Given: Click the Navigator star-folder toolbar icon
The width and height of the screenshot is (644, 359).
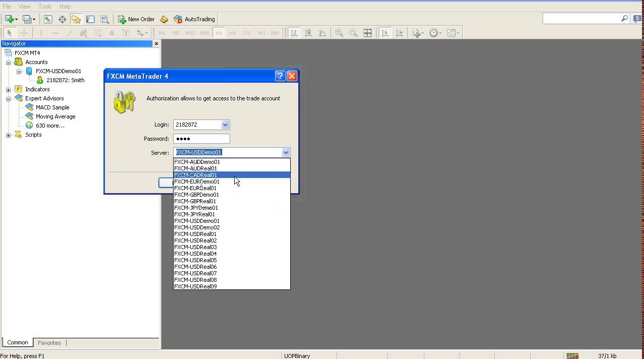Looking at the screenshot, I should click(76, 19).
